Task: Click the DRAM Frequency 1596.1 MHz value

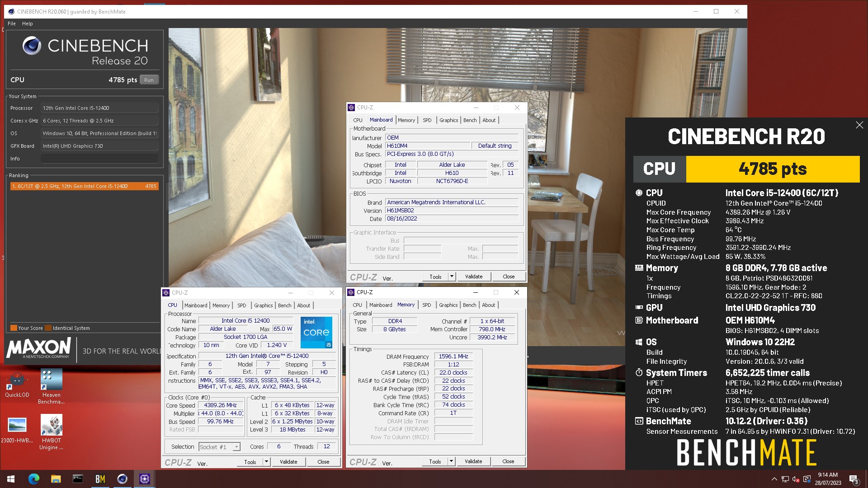Action: click(x=453, y=357)
